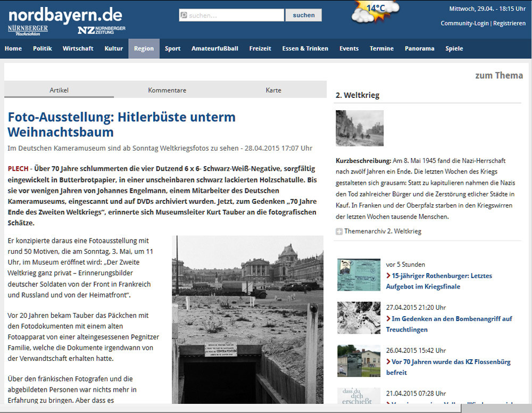Open the 2. Weltkrieg ruins thumbnail
The image size is (532, 413).
pyautogui.click(x=360, y=128)
